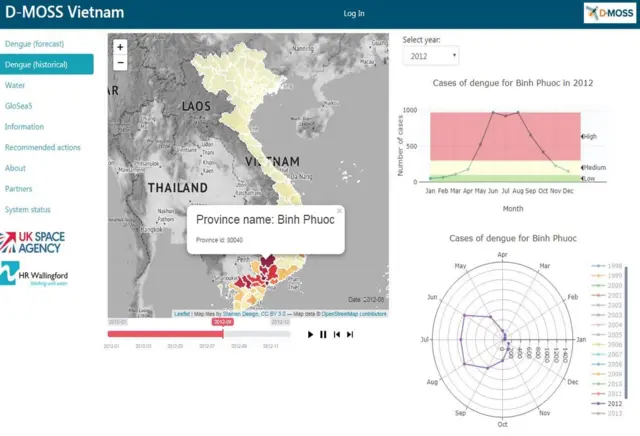640x436 pixels.
Task: Toggle the 1999 series in polar legend
Action: [607, 276]
